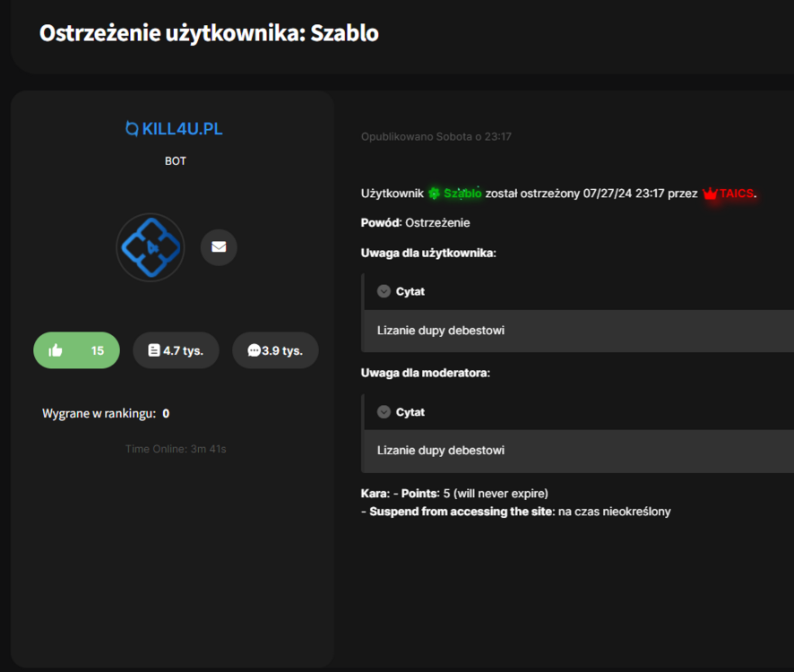Click the Opublikowano Sobota o 23:17 timestamp
Screen dimensions: 794x672
click(x=436, y=137)
